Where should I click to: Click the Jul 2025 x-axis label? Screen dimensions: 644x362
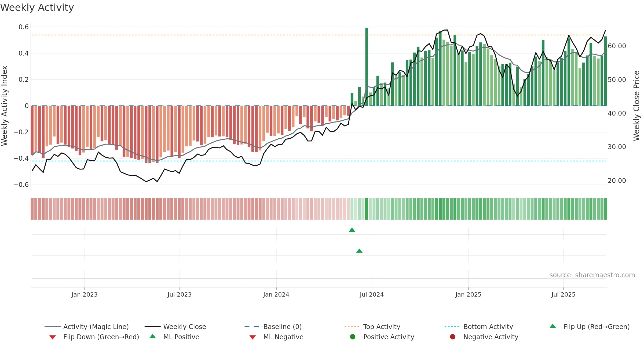563,294
